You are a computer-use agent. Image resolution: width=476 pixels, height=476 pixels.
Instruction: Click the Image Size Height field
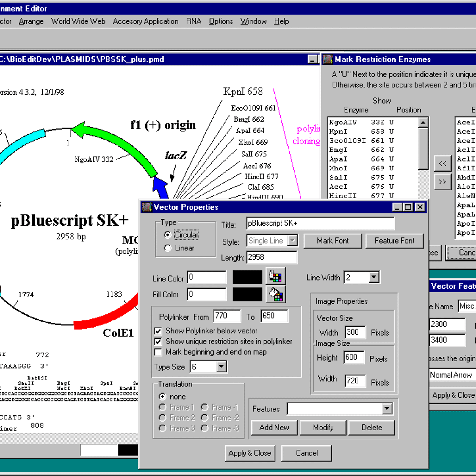click(354, 357)
